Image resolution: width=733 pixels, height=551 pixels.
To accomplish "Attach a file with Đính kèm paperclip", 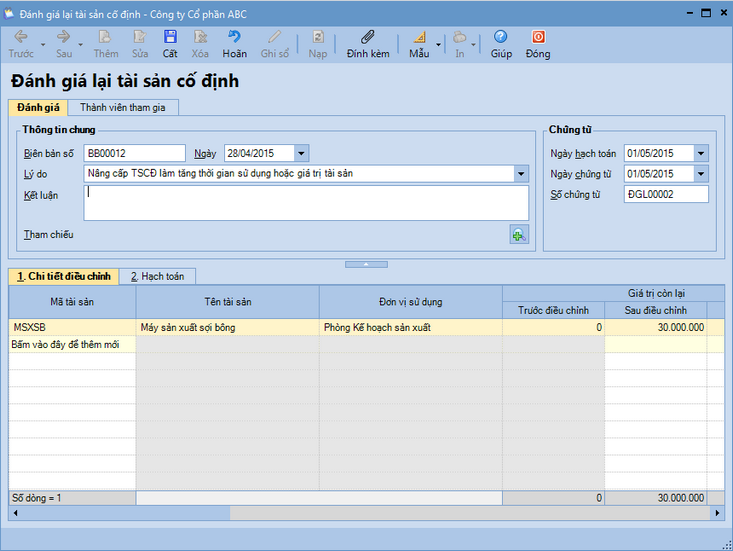I will [368, 37].
